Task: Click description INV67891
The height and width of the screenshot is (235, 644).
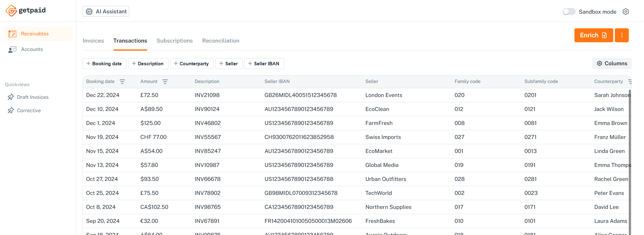Action: (207, 221)
